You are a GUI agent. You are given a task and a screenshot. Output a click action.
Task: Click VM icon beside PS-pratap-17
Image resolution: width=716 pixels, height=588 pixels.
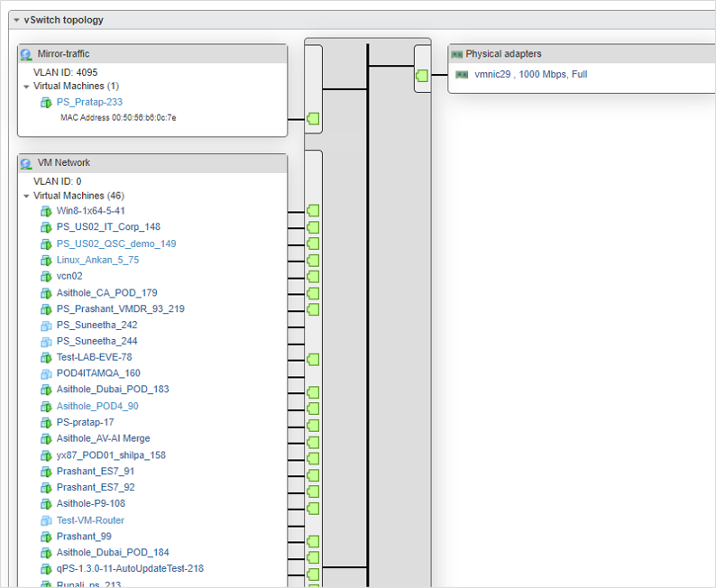pyautogui.click(x=46, y=422)
